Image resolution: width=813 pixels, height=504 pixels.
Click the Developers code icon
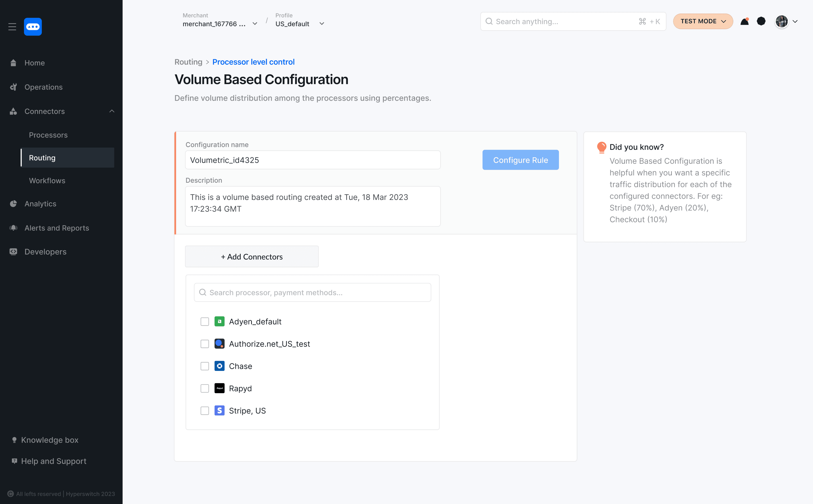point(13,252)
